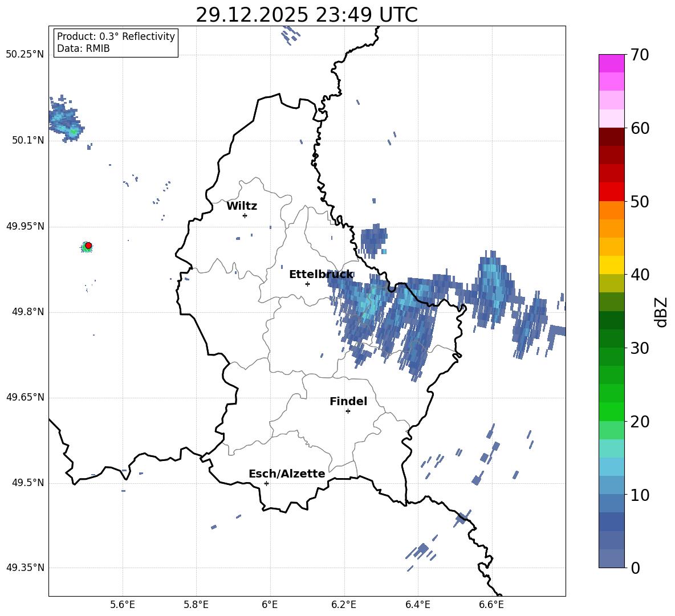
Task: Click the dBZ colorbar axis label
Action: (661, 312)
